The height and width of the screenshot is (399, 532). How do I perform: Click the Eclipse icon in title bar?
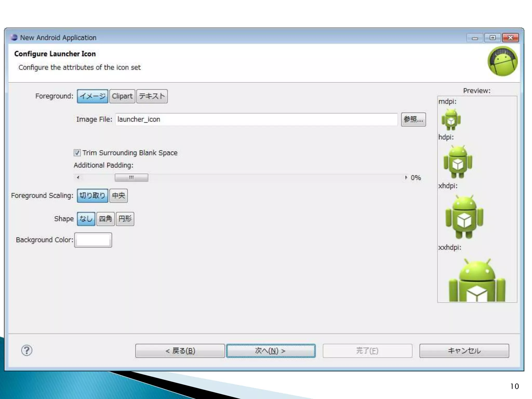pos(14,38)
